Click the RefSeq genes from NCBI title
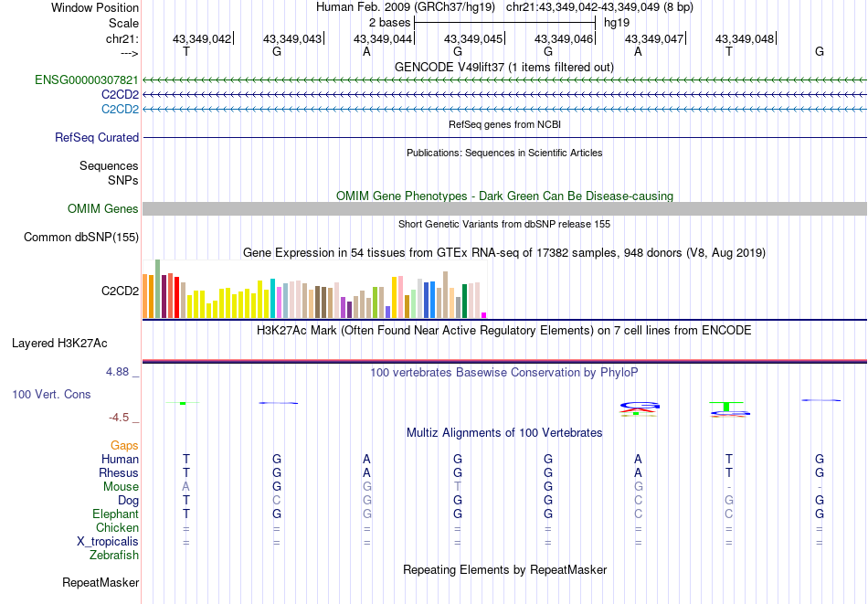This screenshot has height=604, width=868. coord(505,124)
